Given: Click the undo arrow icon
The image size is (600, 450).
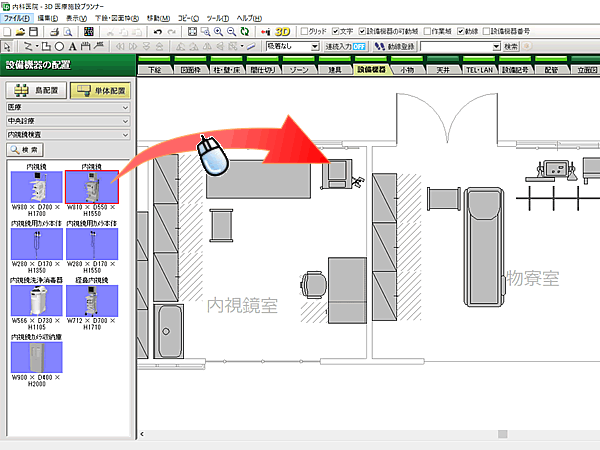Looking at the screenshot, I should click(159, 32).
